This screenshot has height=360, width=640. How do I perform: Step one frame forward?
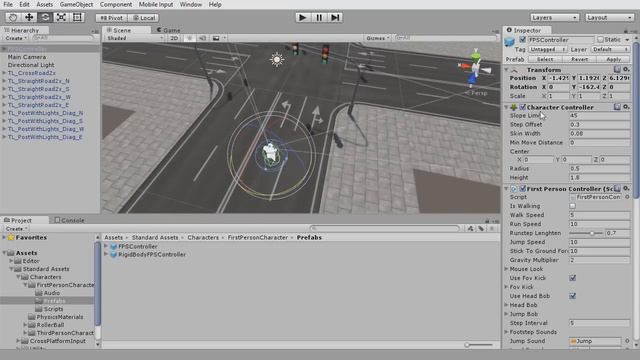(335, 18)
